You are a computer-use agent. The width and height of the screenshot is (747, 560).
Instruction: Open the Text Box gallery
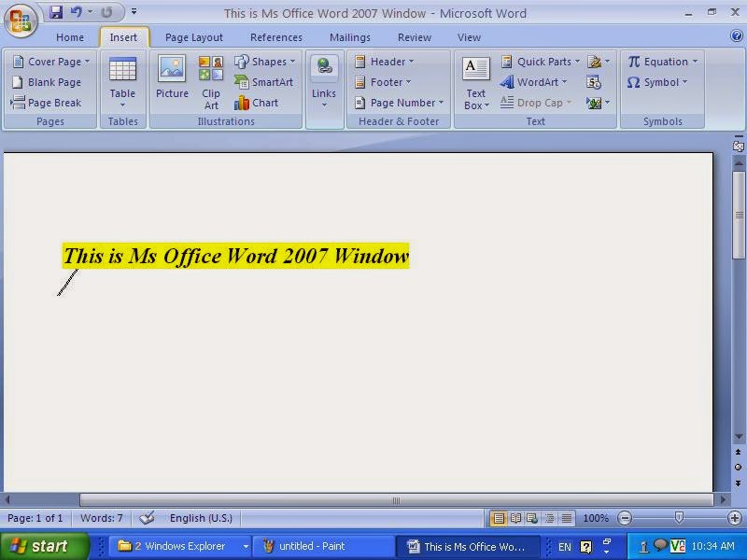click(x=476, y=83)
